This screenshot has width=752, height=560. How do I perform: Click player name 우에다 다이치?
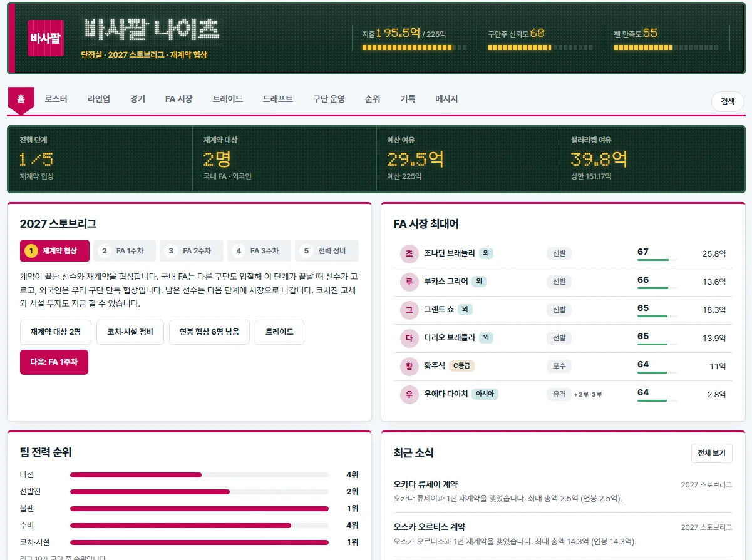click(x=446, y=394)
